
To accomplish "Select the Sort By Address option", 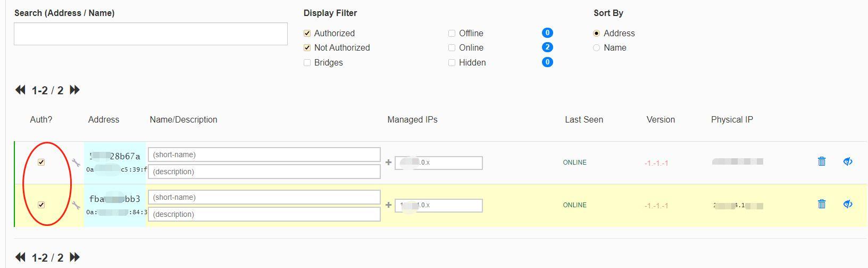I will (x=597, y=34).
